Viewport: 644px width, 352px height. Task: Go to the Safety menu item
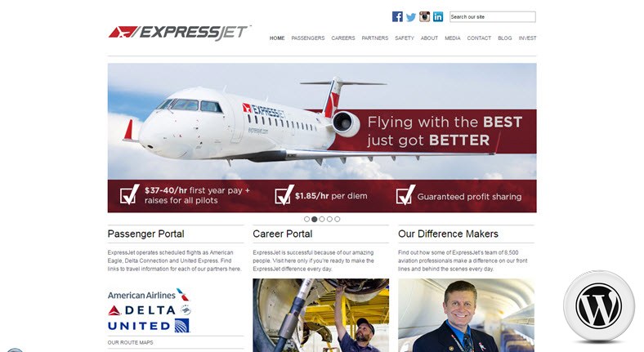pos(405,38)
